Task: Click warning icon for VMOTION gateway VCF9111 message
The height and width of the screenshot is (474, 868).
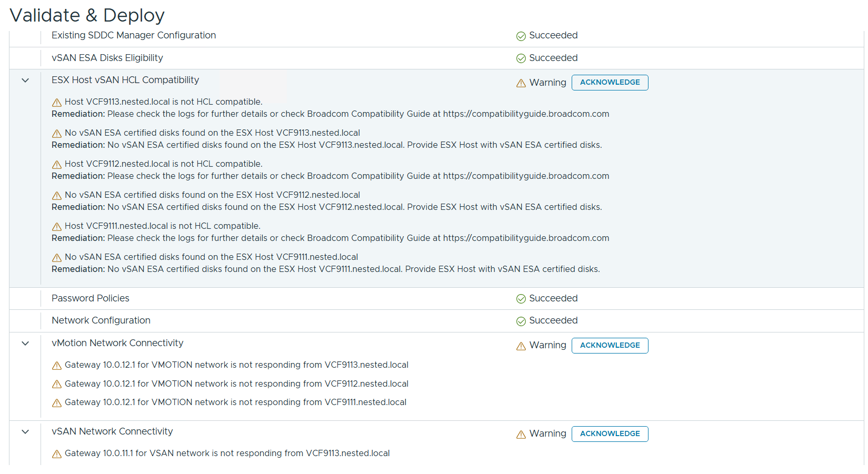Action: tap(57, 403)
